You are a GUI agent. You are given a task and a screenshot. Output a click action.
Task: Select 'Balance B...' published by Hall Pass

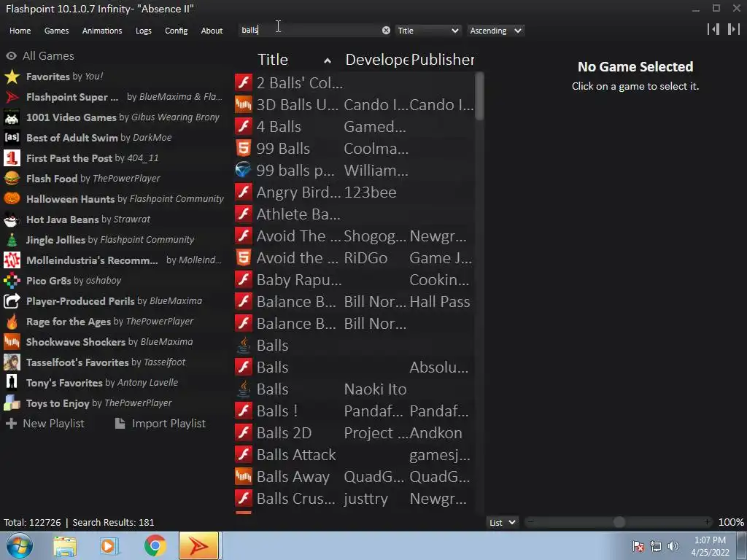pyautogui.click(x=355, y=302)
